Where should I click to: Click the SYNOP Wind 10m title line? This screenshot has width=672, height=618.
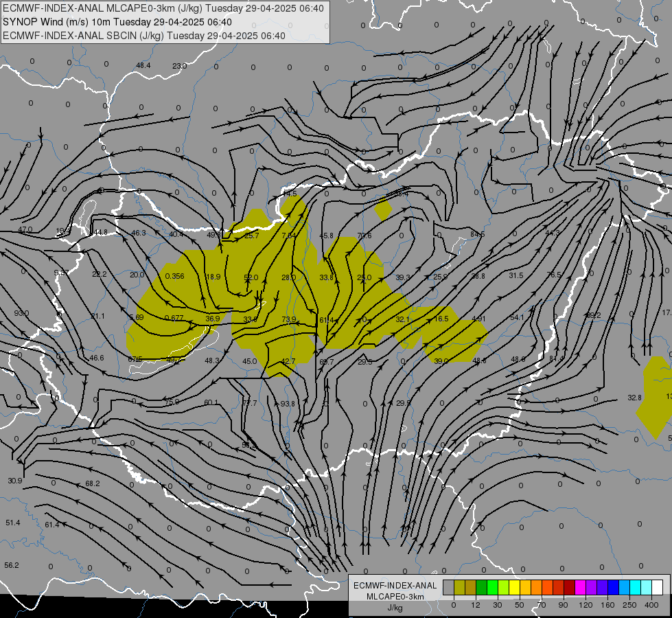click(x=117, y=22)
